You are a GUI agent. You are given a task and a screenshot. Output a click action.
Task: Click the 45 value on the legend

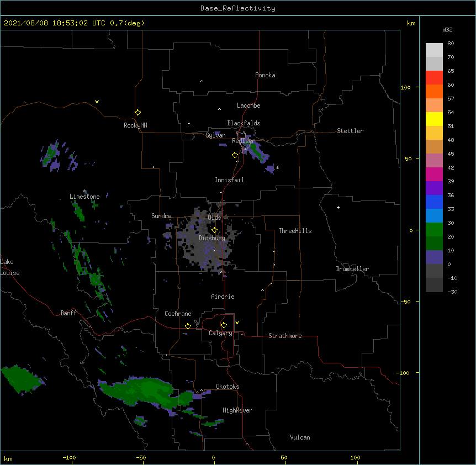click(451, 154)
